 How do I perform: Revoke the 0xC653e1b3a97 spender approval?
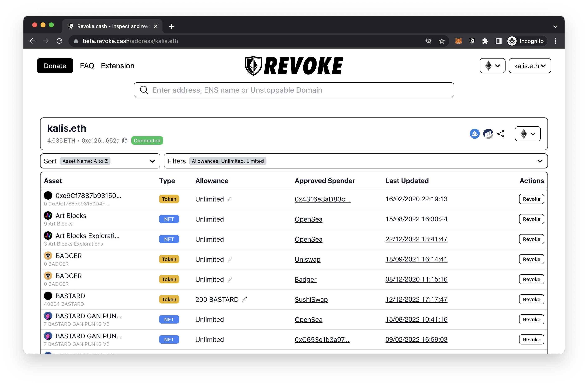(531, 339)
